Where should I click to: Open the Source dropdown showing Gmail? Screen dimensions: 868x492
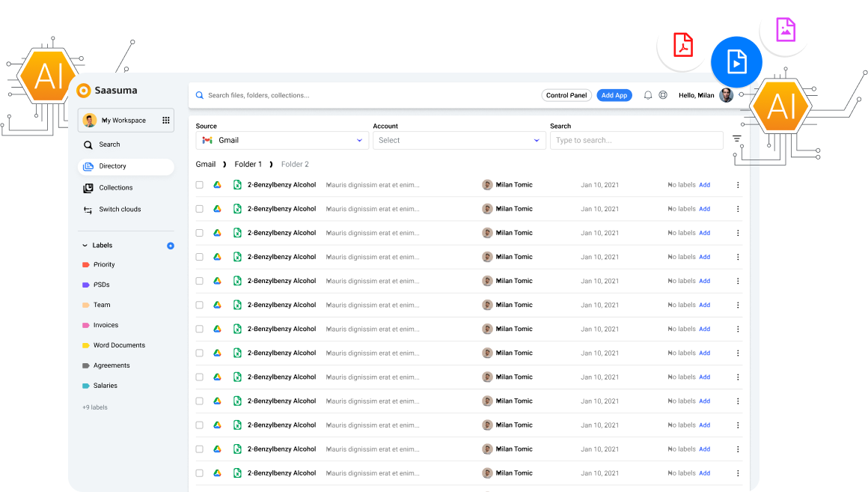coord(282,140)
